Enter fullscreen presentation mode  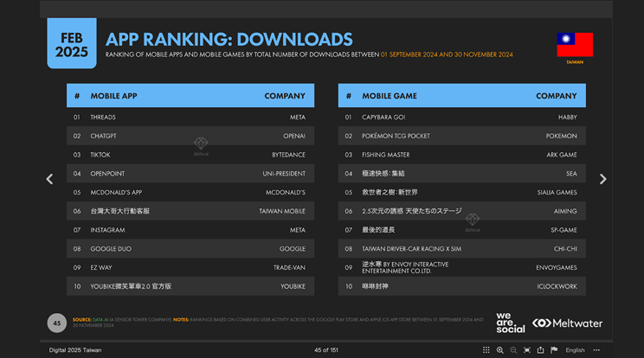(527, 350)
